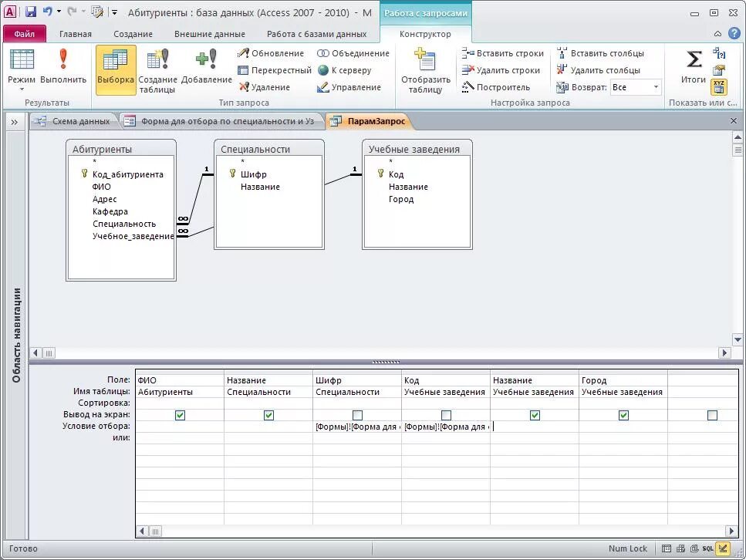Screen dimensions: 746x560
Task: Click the Сортировка cell under ФИО
Action: pos(179,403)
